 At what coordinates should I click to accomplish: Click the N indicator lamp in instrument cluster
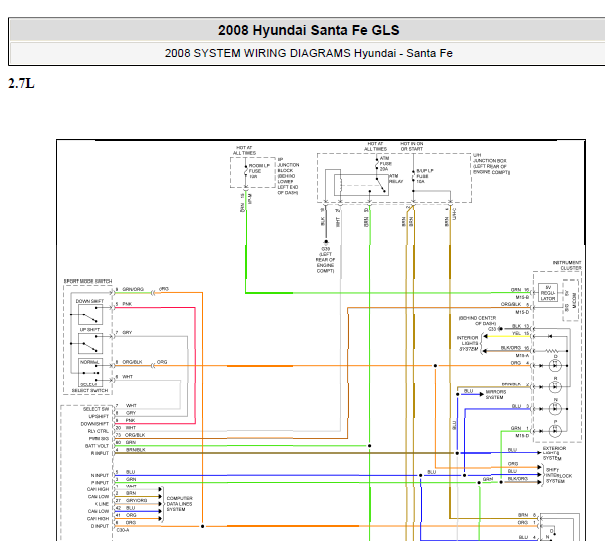[555, 408]
